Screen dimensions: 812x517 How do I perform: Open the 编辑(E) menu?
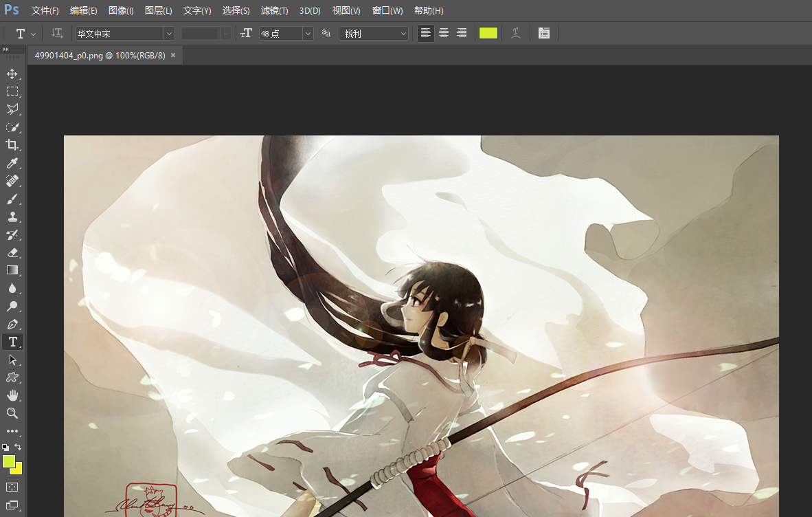(x=83, y=10)
